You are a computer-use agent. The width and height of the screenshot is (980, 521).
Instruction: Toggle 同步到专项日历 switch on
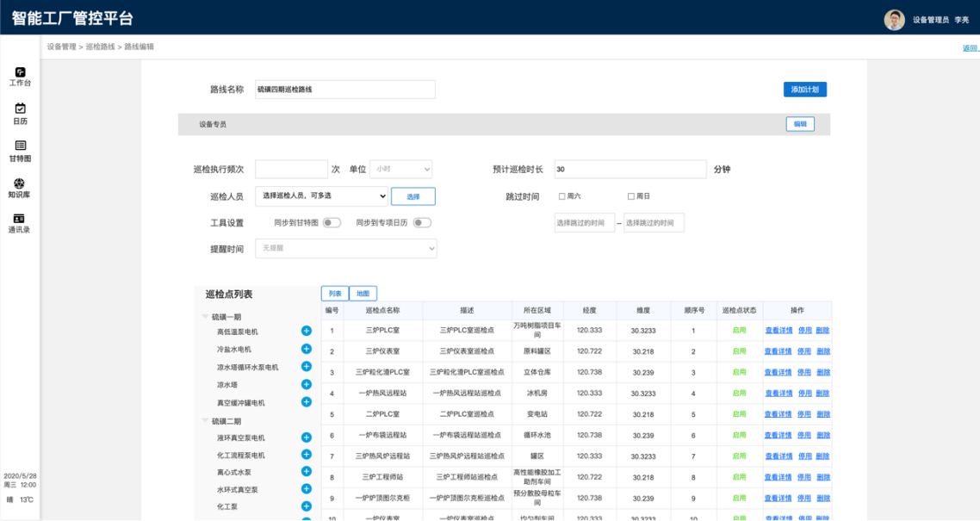tap(422, 222)
